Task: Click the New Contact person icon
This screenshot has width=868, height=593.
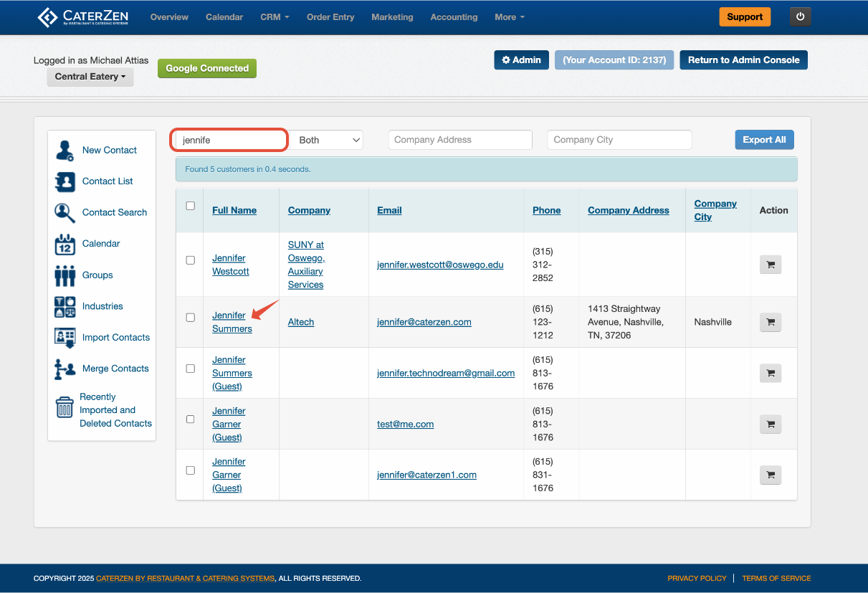Action: (65, 151)
